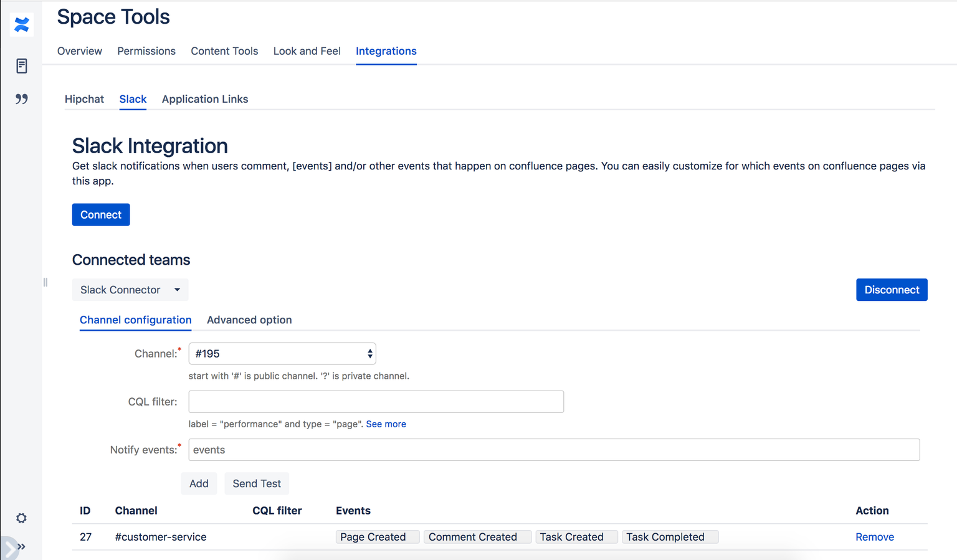This screenshot has height=560, width=957.
Task: Open the Application Links sub-tab
Action: pyautogui.click(x=205, y=99)
